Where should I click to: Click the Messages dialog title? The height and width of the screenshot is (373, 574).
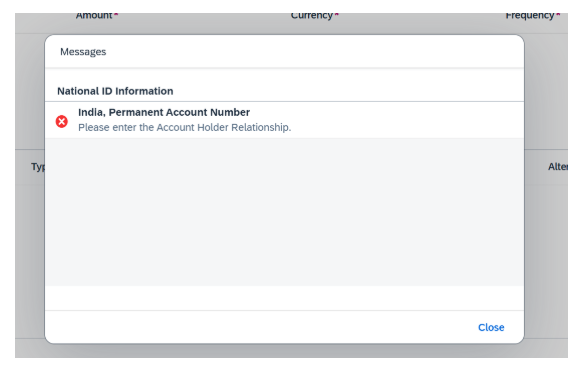click(x=83, y=52)
